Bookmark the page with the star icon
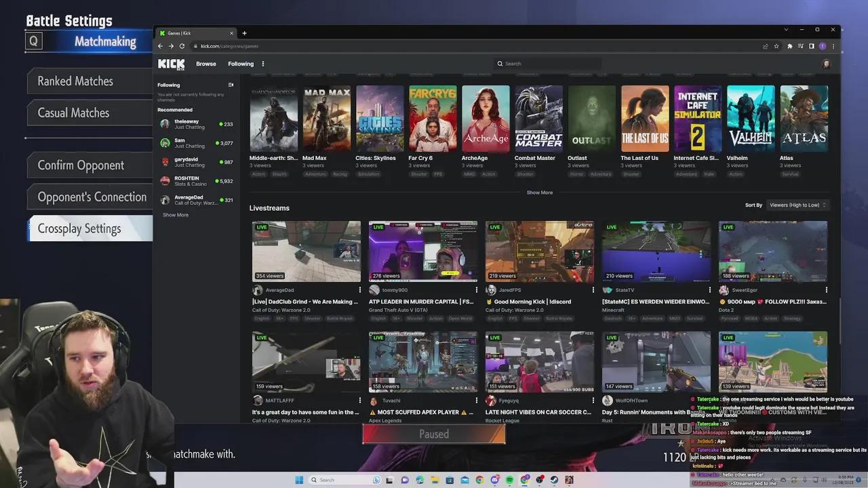Image resolution: width=868 pixels, height=488 pixels. point(776,46)
